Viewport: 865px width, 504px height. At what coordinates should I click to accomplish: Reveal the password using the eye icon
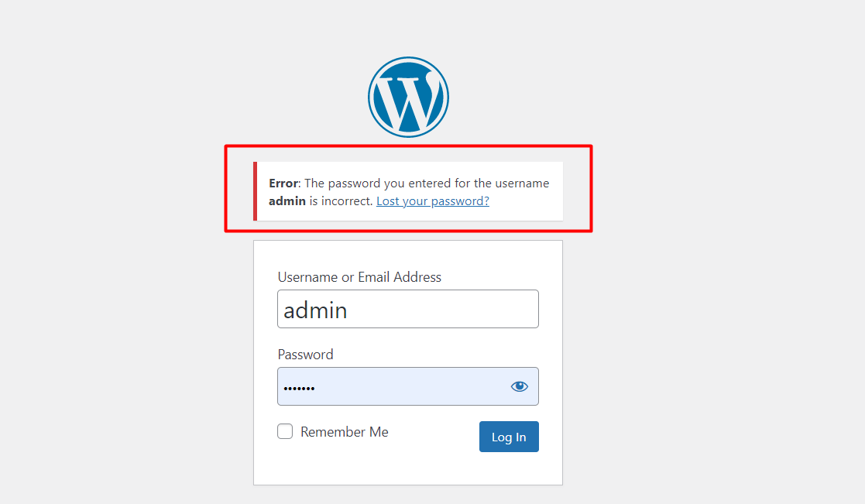coord(519,386)
